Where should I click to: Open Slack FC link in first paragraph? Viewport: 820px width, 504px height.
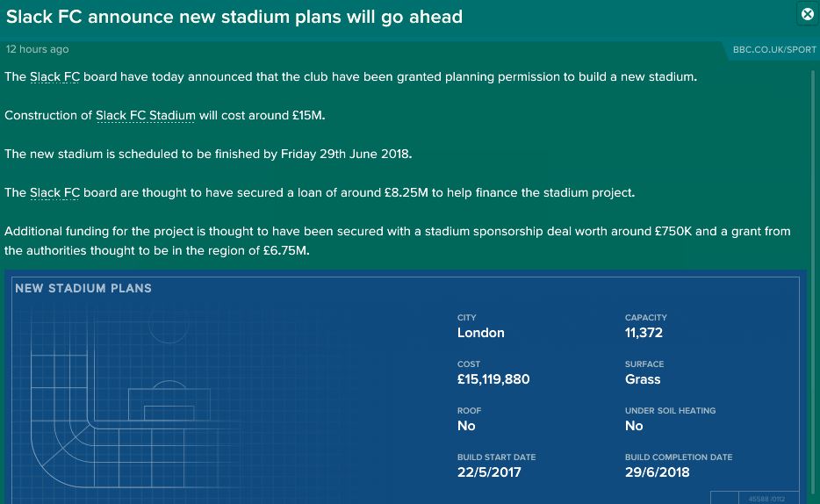coord(54,77)
